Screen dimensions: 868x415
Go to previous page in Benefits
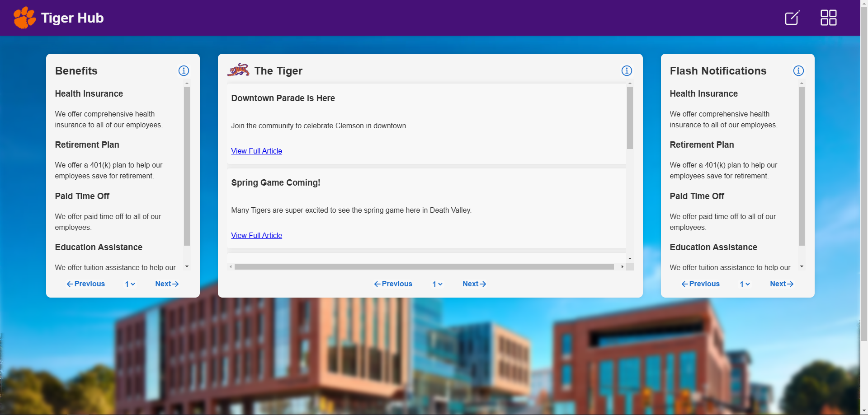(x=86, y=284)
